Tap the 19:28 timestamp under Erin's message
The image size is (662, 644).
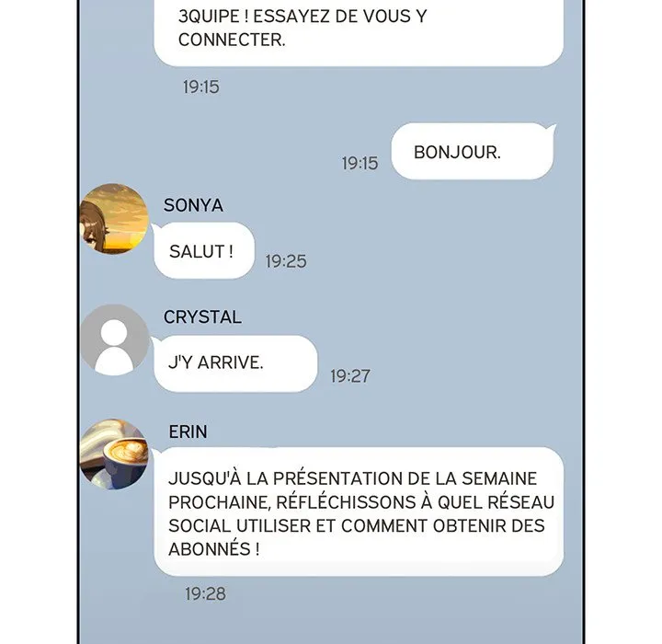click(x=206, y=593)
